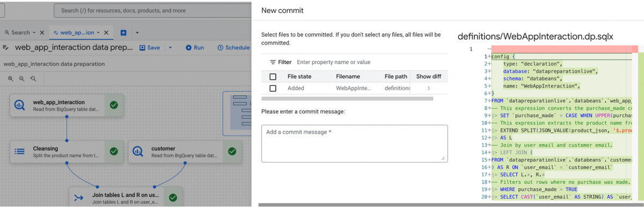Click the green check on customer node
Viewport: 644px width, 207px height.
click(232, 152)
